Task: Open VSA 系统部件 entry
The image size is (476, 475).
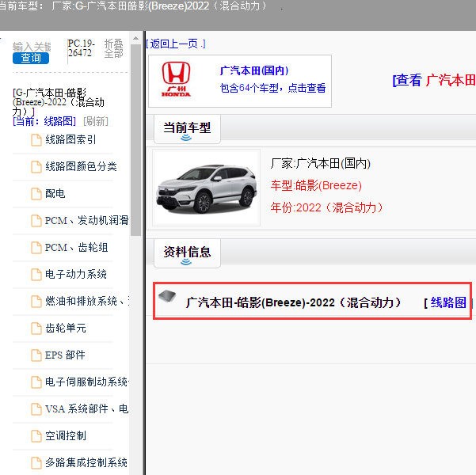Action: tap(86, 408)
